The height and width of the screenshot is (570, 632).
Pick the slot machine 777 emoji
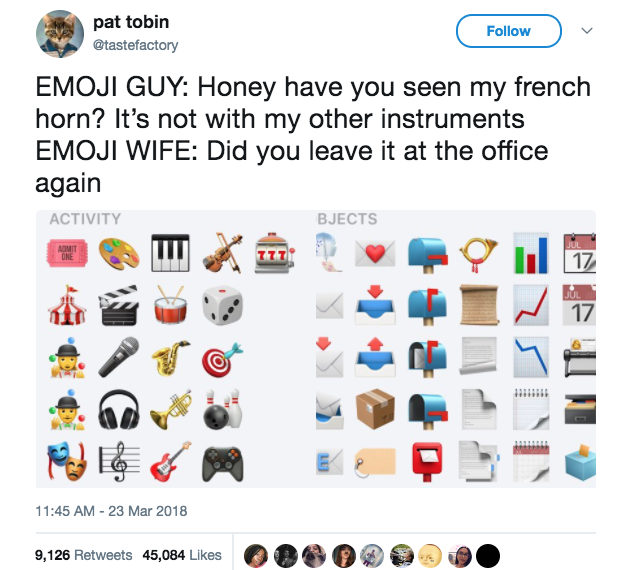pyautogui.click(x=274, y=253)
